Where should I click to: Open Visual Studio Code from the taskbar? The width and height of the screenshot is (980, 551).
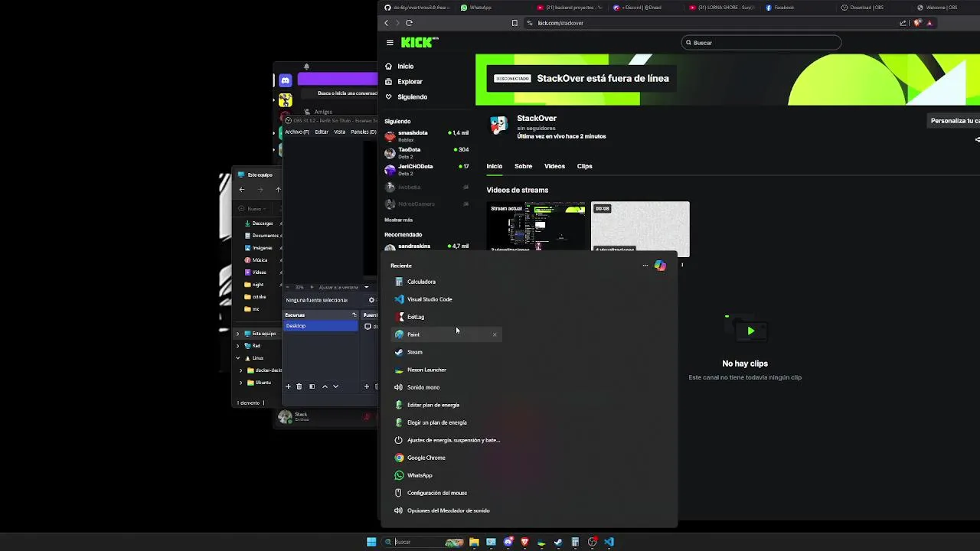(609, 542)
